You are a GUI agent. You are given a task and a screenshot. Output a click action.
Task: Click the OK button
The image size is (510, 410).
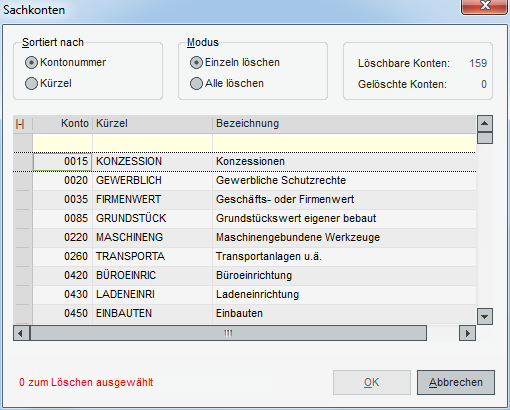pyautogui.click(x=372, y=382)
